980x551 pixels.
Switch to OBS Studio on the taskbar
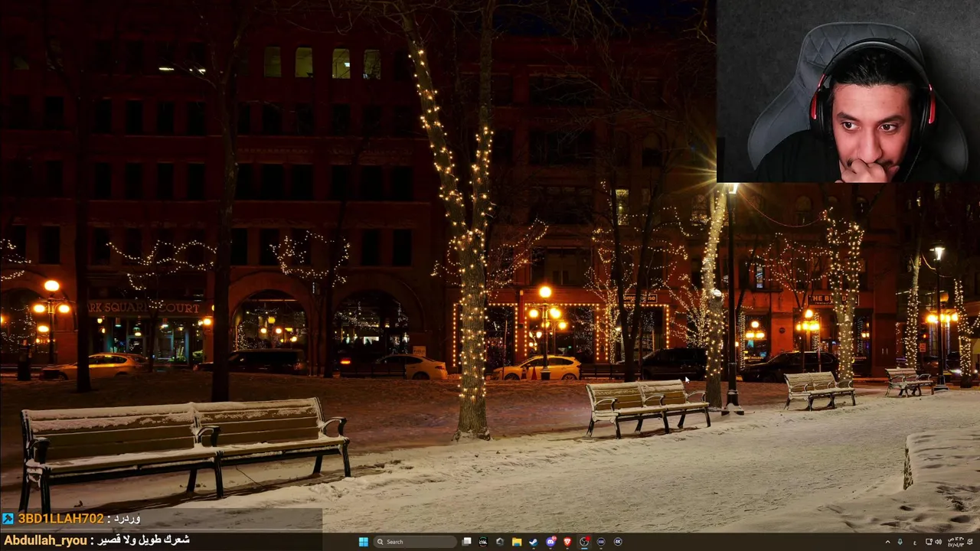(584, 542)
